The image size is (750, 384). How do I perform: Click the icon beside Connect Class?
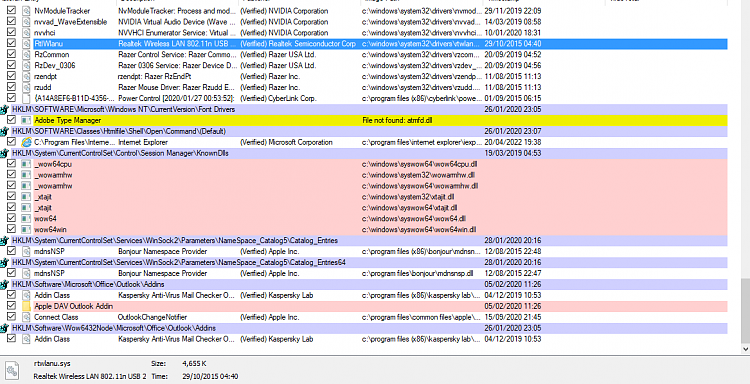[26, 317]
